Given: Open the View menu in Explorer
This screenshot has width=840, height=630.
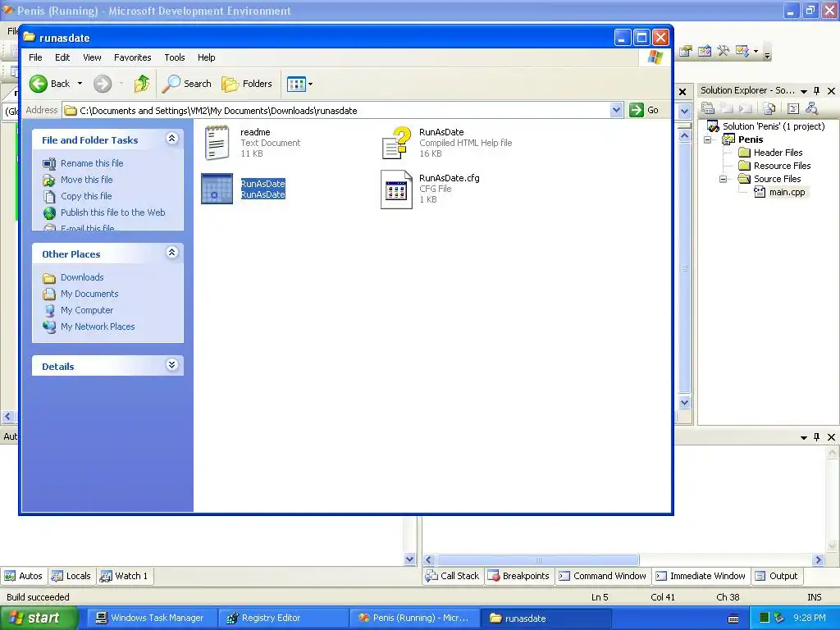Looking at the screenshot, I should click(92, 57).
